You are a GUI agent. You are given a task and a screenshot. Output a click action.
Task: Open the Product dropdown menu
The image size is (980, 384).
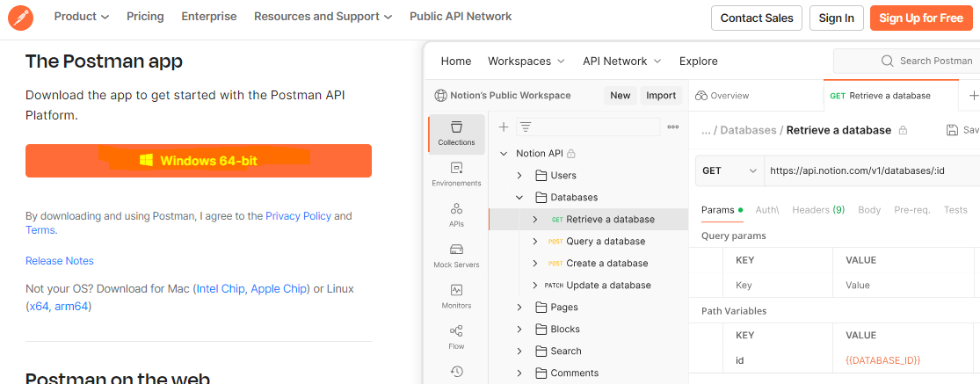[81, 17]
